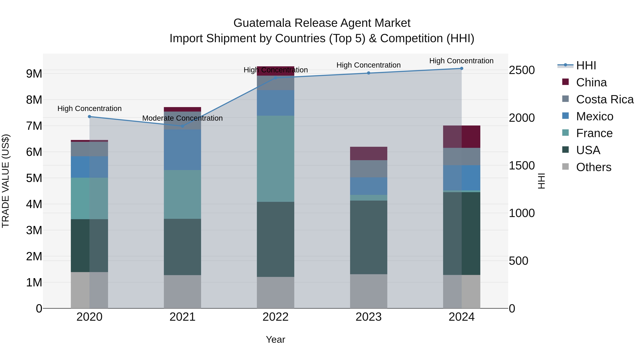The width and height of the screenshot is (644, 362).
Task: Click the USA segment of 2022 bar
Action: (x=275, y=239)
